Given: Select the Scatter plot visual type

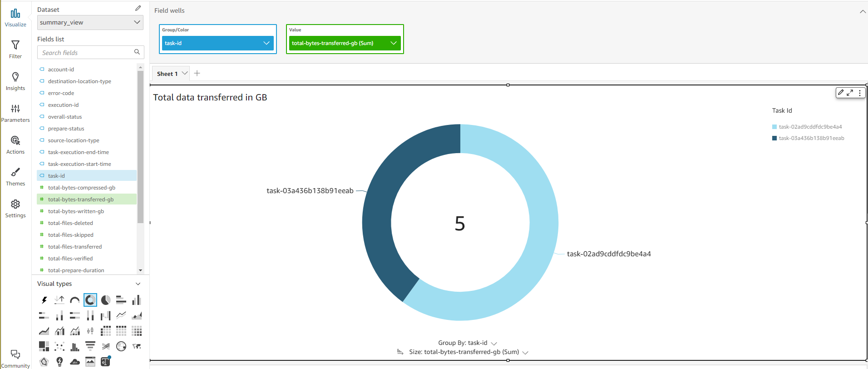Looking at the screenshot, I should pos(59,346).
